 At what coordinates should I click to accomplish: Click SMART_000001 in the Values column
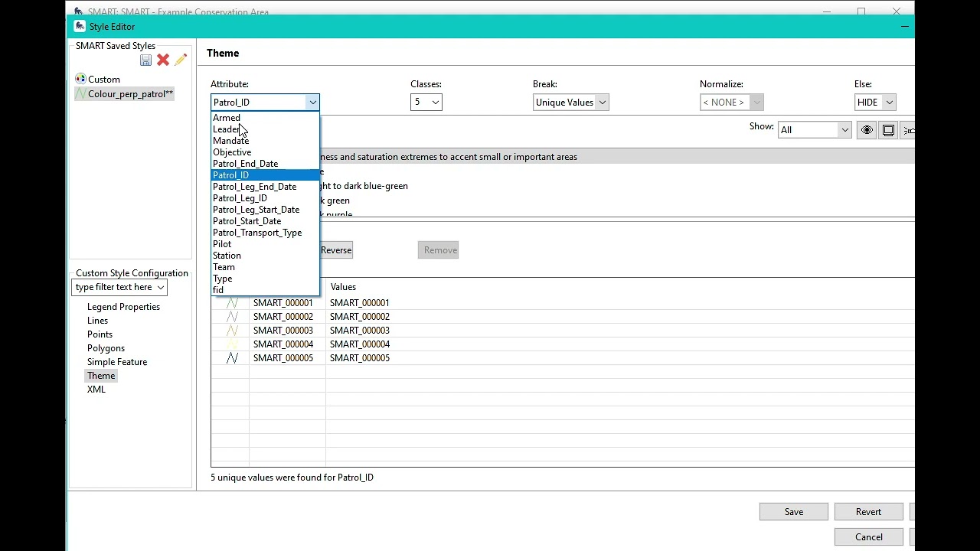(x=360, y=303)
